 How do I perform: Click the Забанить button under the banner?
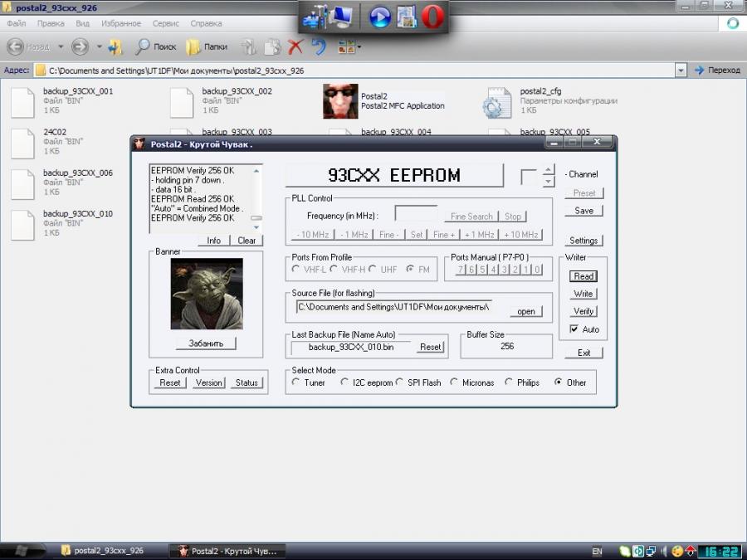coord(206,343)
